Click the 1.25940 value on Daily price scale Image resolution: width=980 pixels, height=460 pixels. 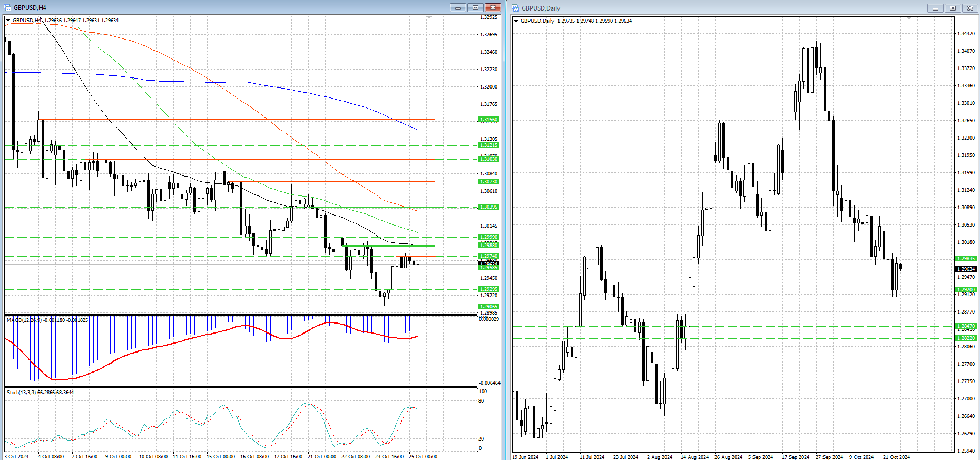(x=966, y=451)
